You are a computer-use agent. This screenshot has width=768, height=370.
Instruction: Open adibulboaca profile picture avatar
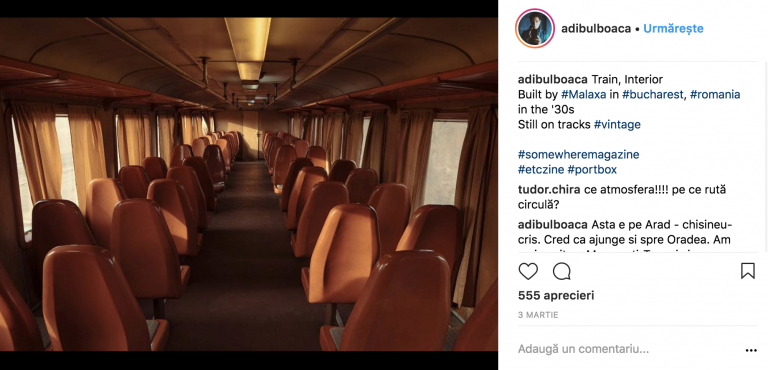[535, 28]
